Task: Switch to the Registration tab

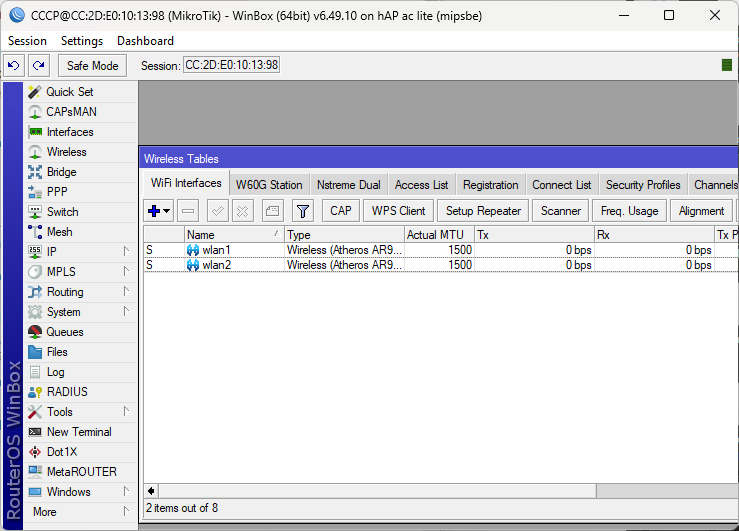Action: point(491,185)
